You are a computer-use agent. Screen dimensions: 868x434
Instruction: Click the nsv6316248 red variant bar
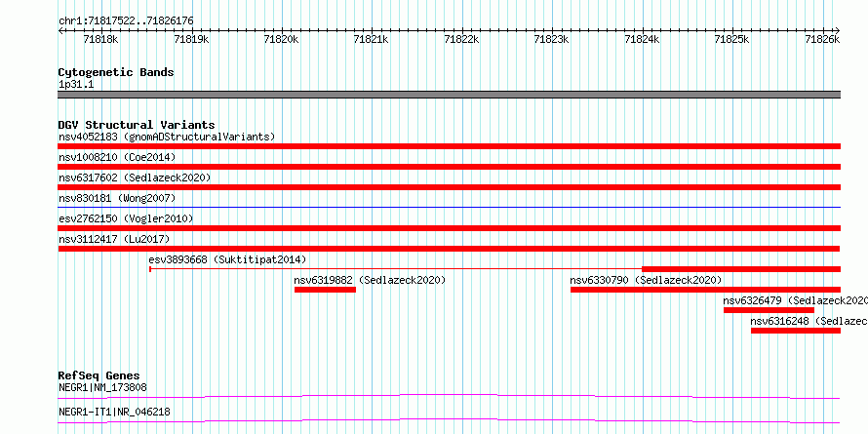click(796, 331)
